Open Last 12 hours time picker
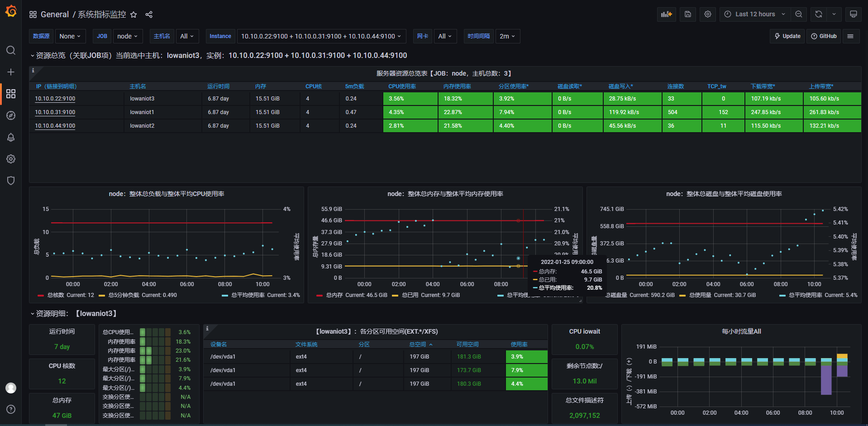The width and height of the screenshot is (868, 426). pyautogui.click(x=755, y=14)
